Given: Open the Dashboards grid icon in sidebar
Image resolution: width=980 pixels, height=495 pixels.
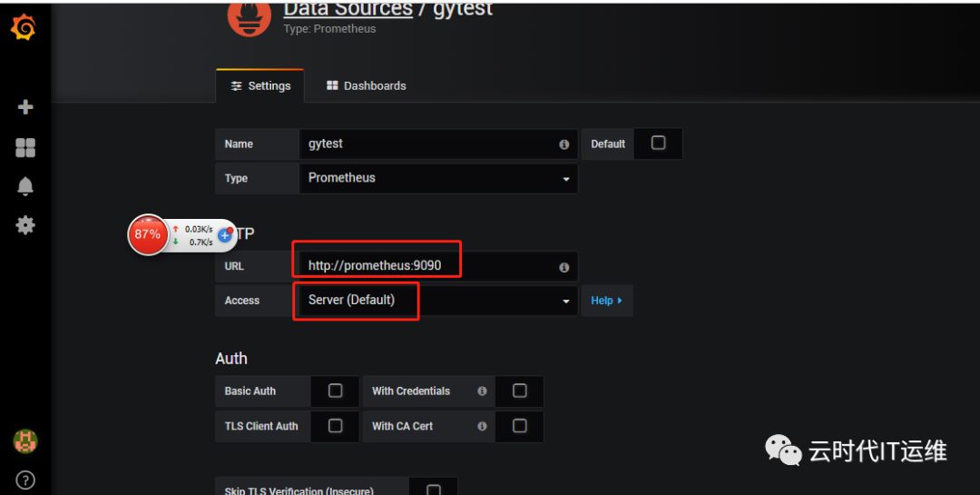Looking at the screenshot, I should 25,148.
